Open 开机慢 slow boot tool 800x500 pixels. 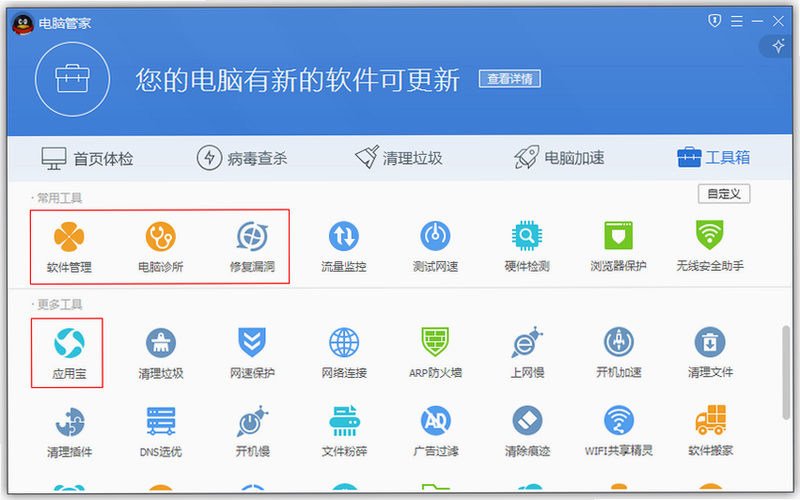point(252,432)
